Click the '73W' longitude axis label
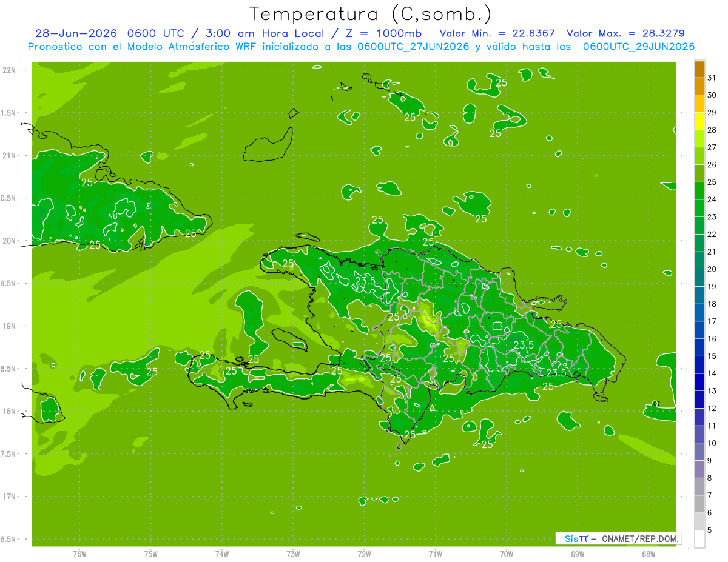Image resolution: width=728 pixels, height=562 pixels. (x=293, y=554)
